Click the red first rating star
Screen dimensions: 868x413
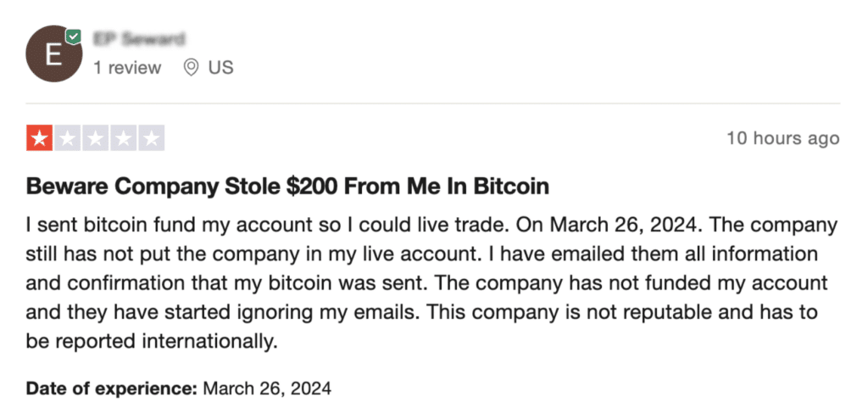(x=39, y=138)
